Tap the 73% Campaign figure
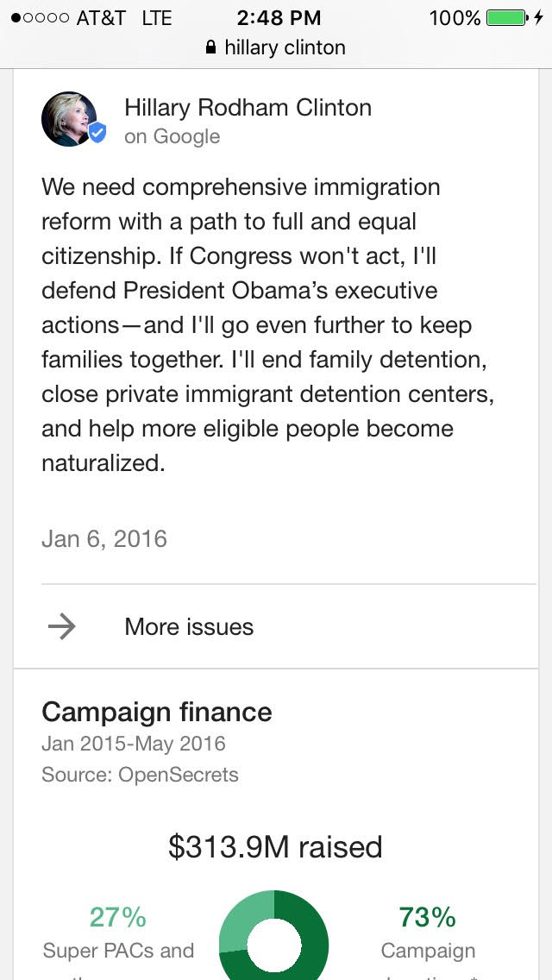Viewport: 552px width, 980px height. (427, 917)
